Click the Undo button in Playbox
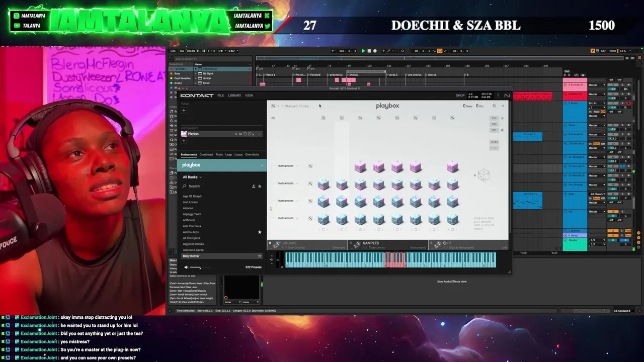Viewport: 644px width, 362px height. coord(494,142)
